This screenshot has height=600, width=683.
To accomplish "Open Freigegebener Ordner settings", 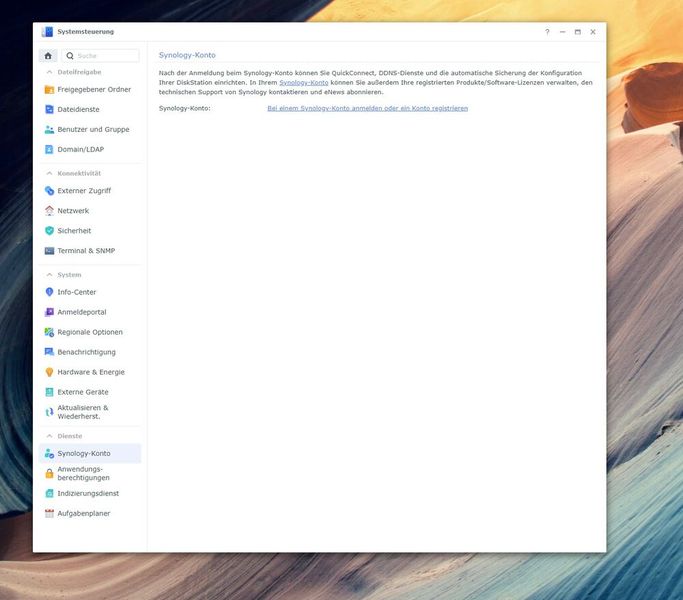I will [90, 90].
